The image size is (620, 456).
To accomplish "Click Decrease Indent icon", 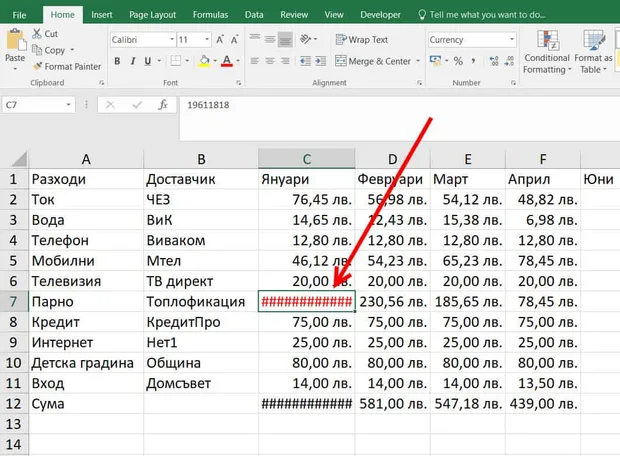I will (305, 61).
